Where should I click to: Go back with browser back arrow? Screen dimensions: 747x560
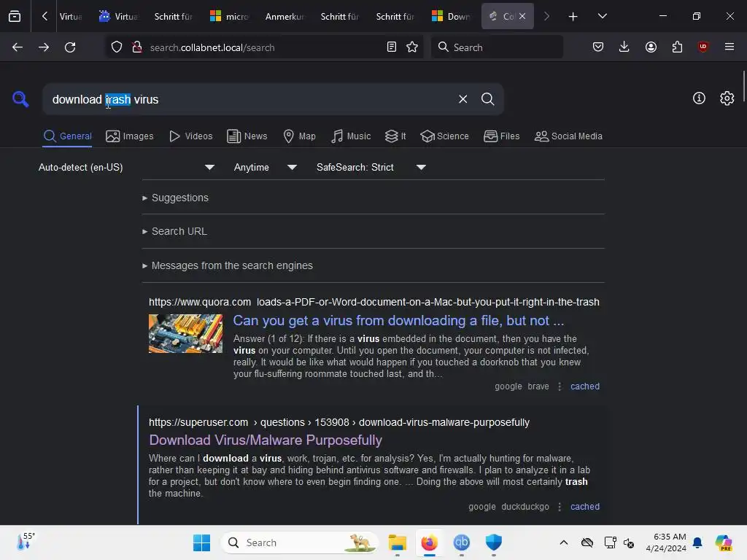pyautogui.click(x=18, y=47)
